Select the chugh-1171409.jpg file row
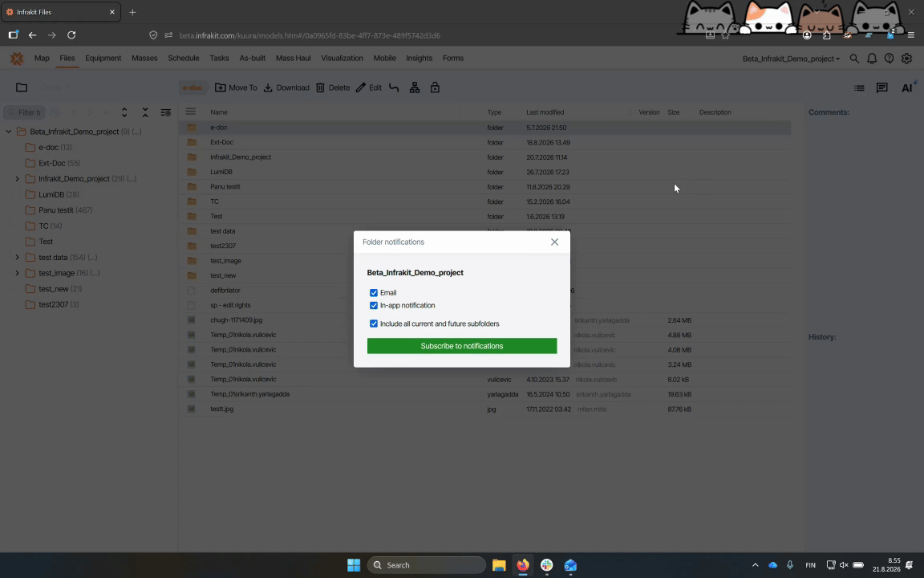 pyautogui.click(x=484, y=320)
